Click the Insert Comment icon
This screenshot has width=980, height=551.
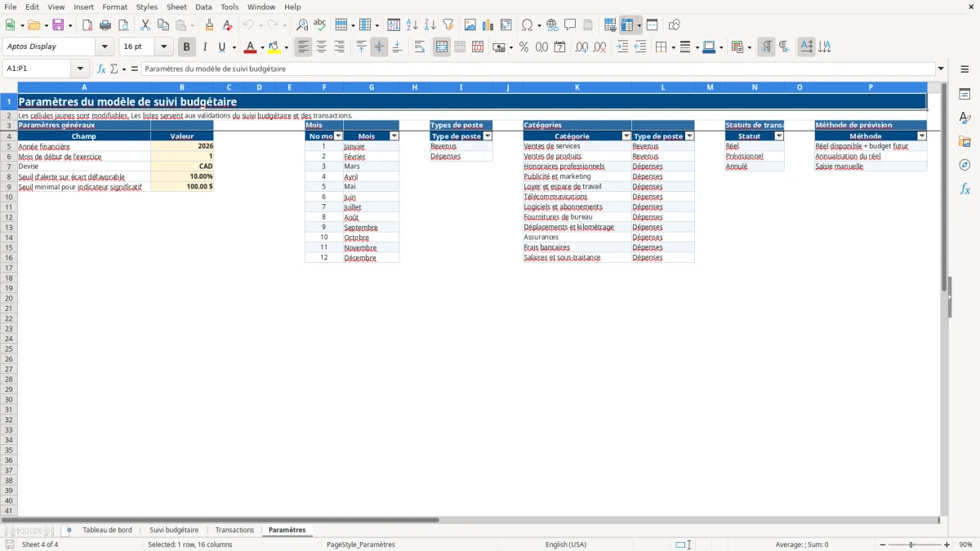click(570, 25)
